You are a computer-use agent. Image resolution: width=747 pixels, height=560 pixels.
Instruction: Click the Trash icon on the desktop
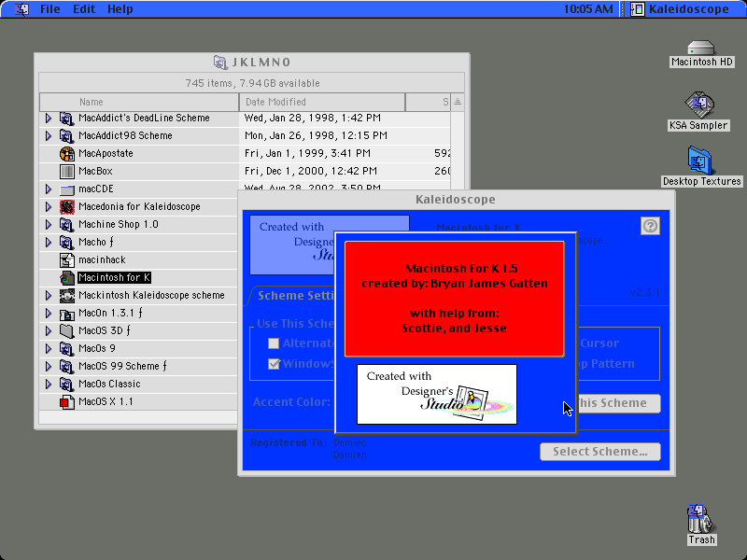point(699,519)
